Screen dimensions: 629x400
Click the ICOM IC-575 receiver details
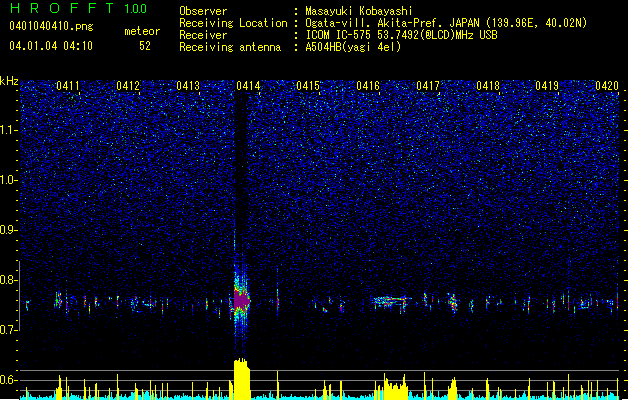point(401,35)
